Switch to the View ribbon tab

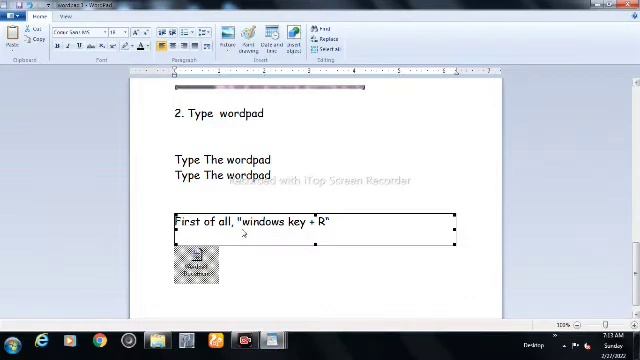66,17
